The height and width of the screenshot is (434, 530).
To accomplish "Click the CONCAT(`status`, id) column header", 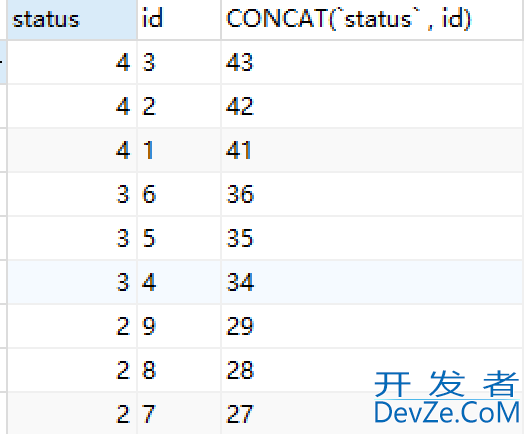I will point(372,20).
